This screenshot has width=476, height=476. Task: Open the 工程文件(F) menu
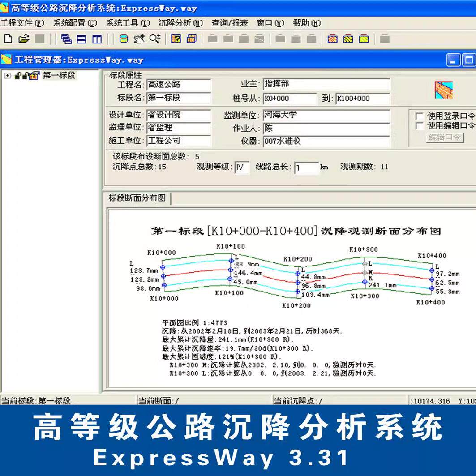coord(22,23)
